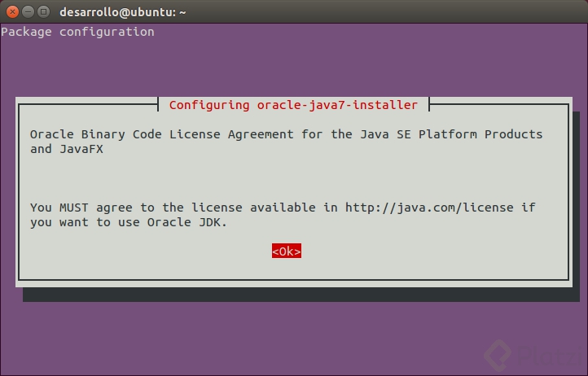Click the 'Oracle Binary Code License Agreement' line
The image size is (588, 376).
(x=286, y=134)
